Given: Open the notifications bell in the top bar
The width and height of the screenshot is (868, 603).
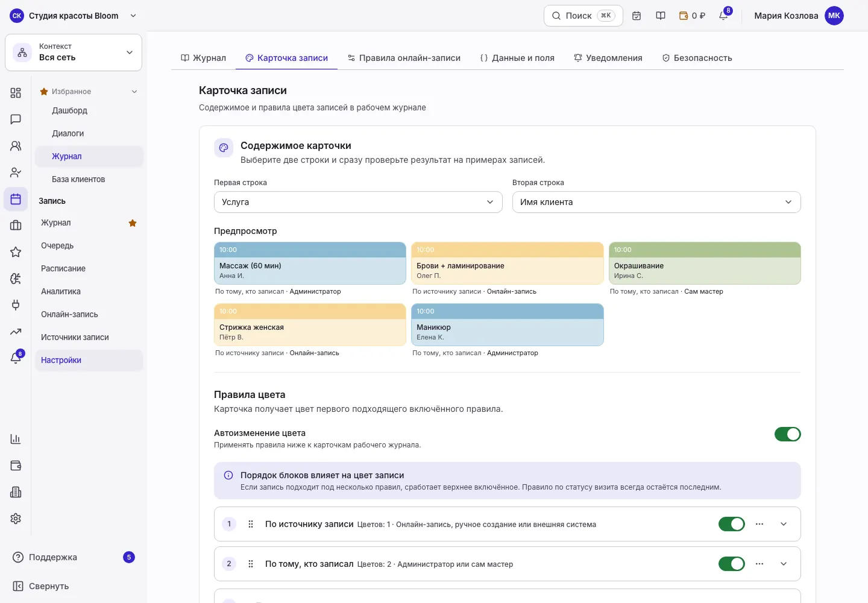Looking at the screenshot, I should point(723,16).
